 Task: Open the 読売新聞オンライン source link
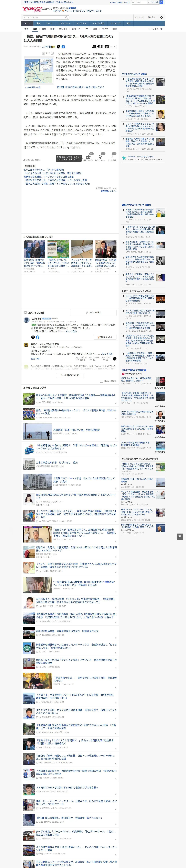coord(109,191)
